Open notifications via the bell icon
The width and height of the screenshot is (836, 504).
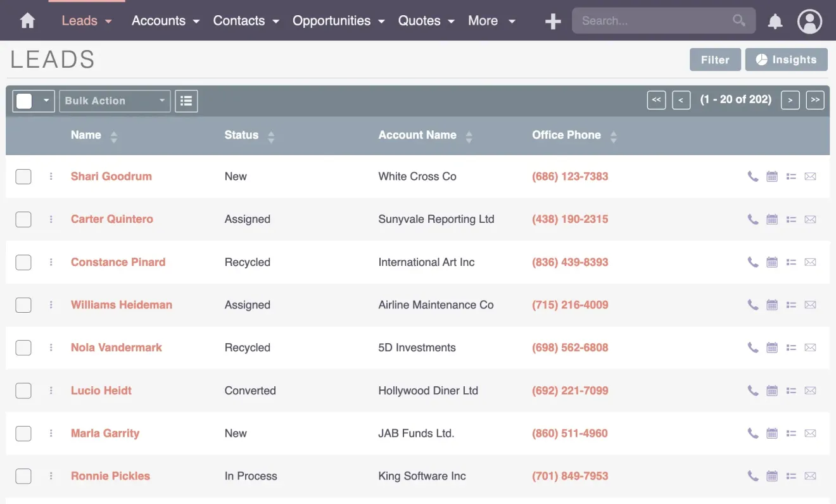(775, 21)
